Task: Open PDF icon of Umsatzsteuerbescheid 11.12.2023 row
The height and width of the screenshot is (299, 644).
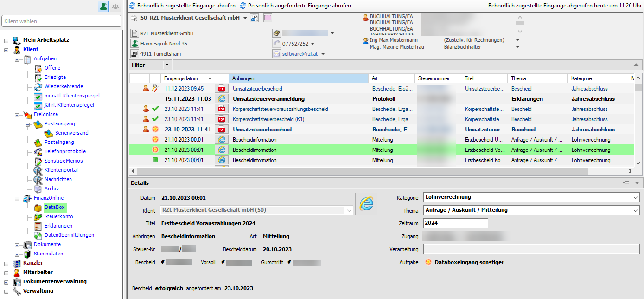Action: pyautogui.click(x=222, y=89)
